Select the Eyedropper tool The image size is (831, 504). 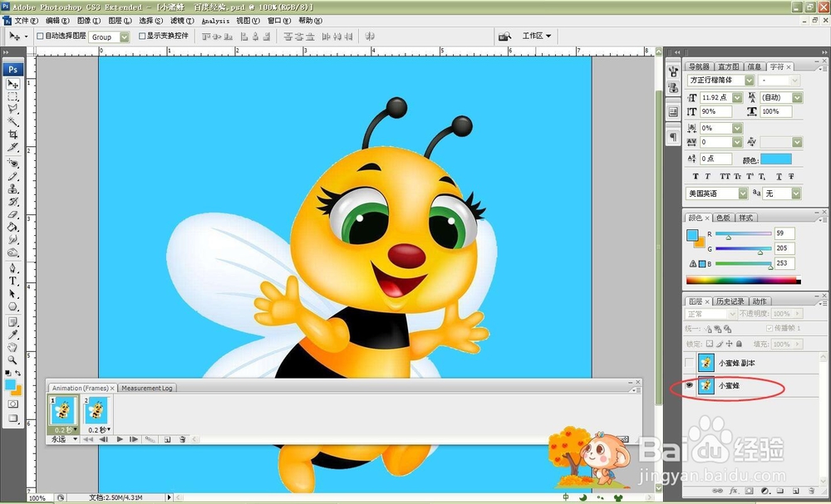(x=12, y=335)
